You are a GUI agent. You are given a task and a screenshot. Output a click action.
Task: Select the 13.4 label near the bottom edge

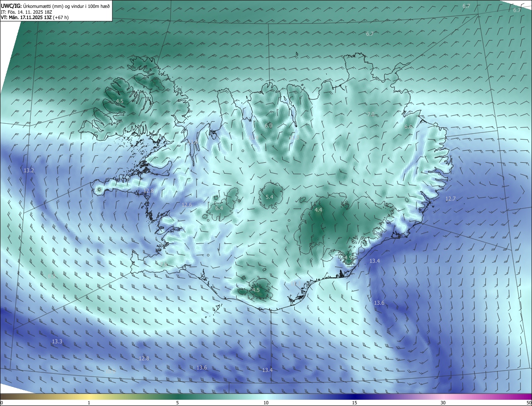(x=267, y=370)
